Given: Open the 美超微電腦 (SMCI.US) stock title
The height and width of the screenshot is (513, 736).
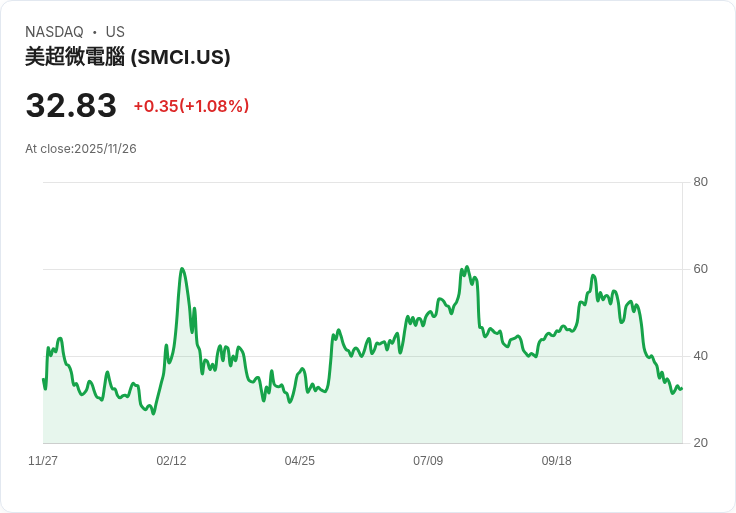Looking at the screenshot, I should point(128,57).
